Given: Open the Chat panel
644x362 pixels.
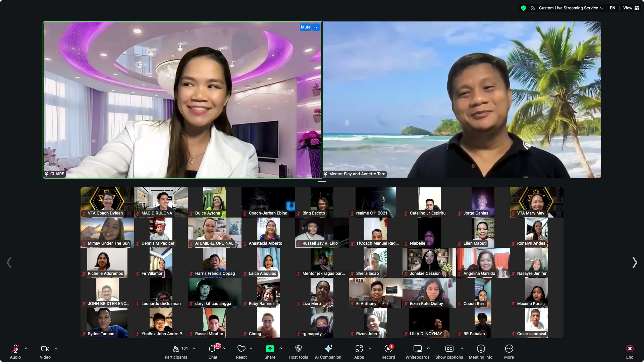Looking at the screenshot, I should pyautogui.click(x=213, y=351).
